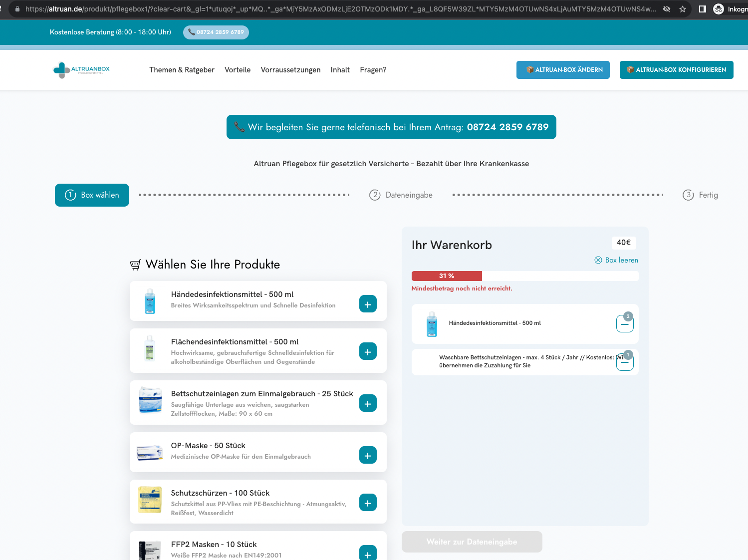Viewport: 748px width, 560px height.
Task: Add Flächendesinfektionsmittel 500 ml with plus button
Action: (x=368, y=351)
